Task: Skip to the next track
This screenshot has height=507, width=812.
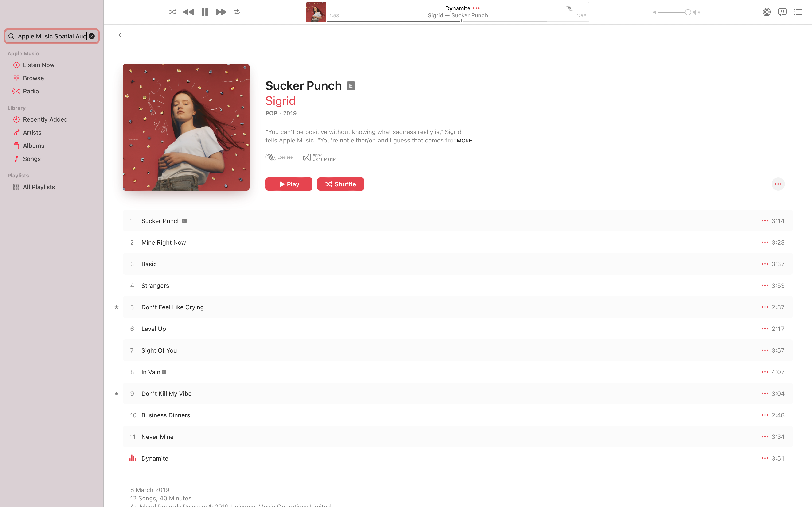Action: point(221,12)
